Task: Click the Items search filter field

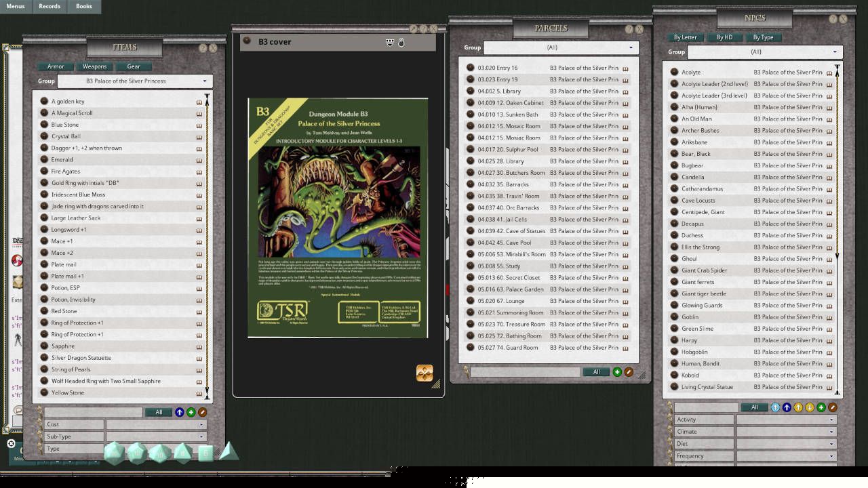Action: (94, 412)
